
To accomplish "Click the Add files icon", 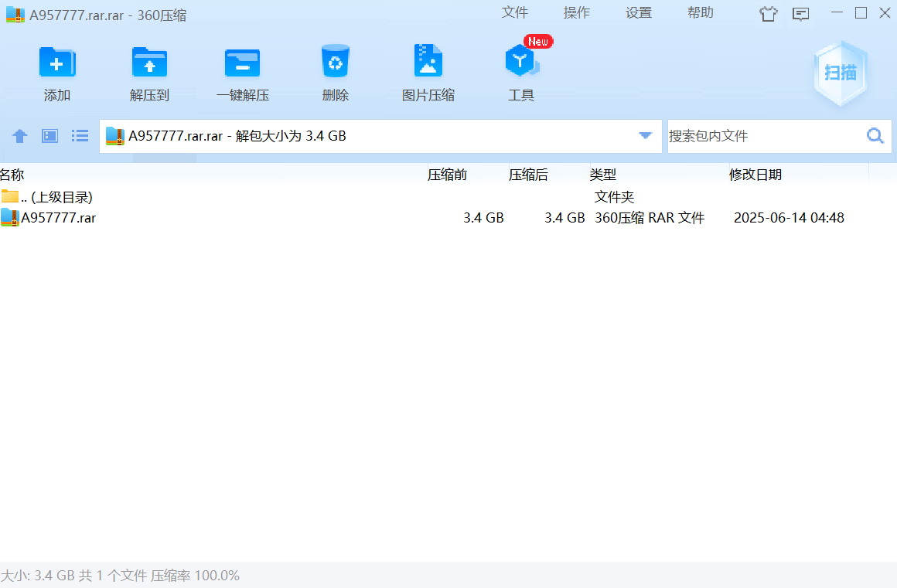I will pyautogui.click(x=57, y=63).
